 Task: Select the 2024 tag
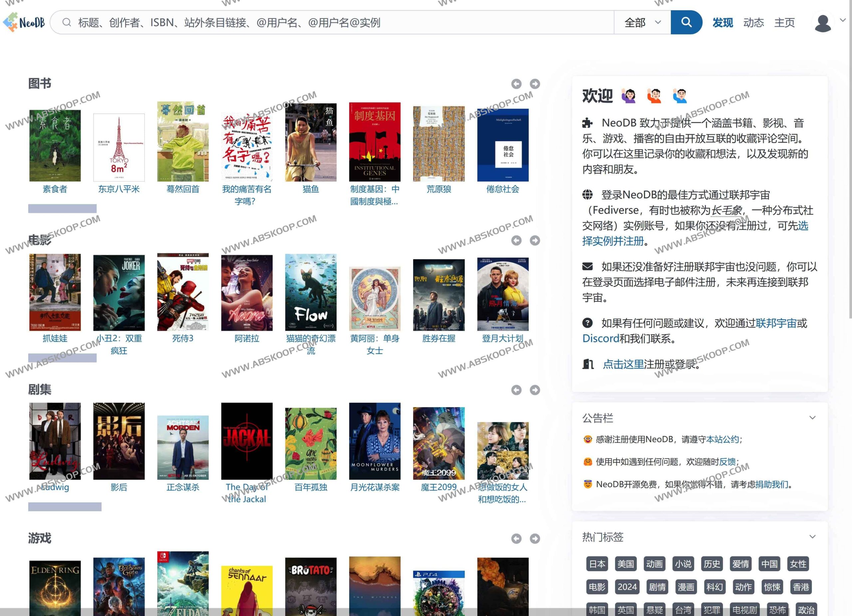[x=627, y=587]
